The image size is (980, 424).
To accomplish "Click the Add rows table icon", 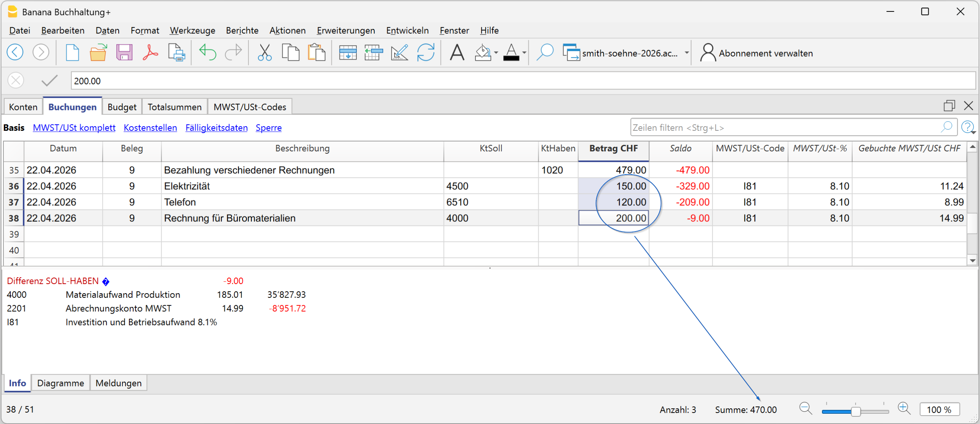I will [x=347, y=53].
